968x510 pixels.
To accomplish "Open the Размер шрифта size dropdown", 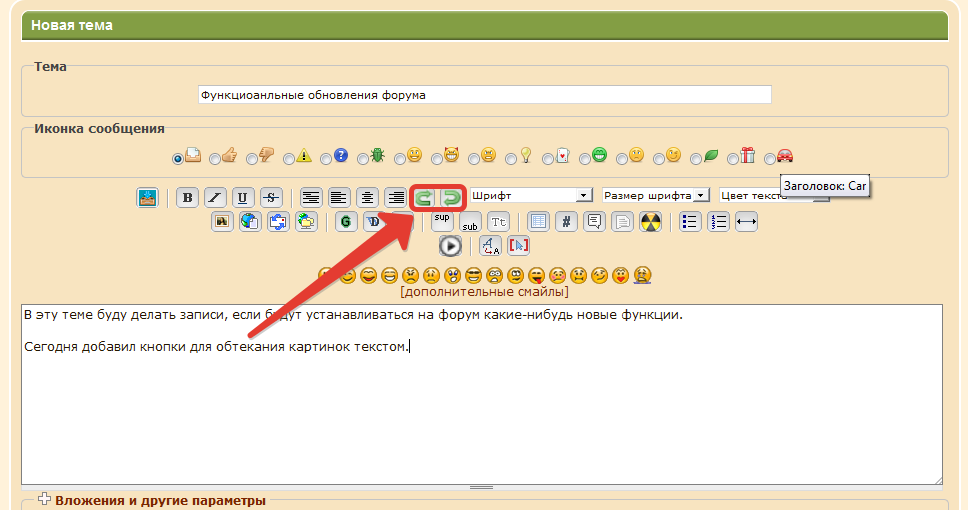I will pyautogui.click(x=655, y=195).
